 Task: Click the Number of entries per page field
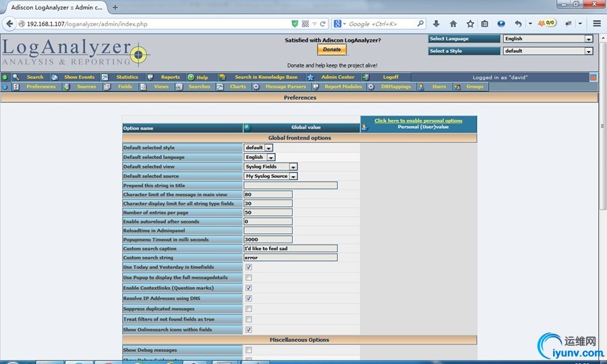click(x=268, y=212)
